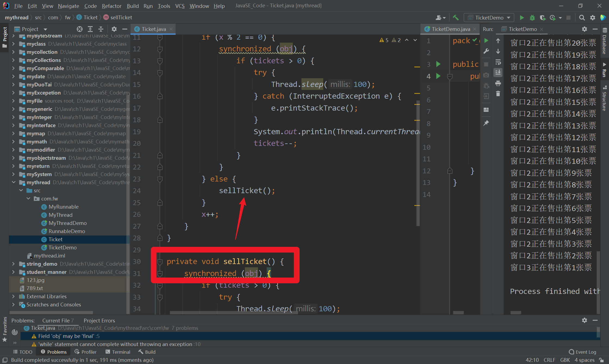Expand the External Libraries node

14,296
